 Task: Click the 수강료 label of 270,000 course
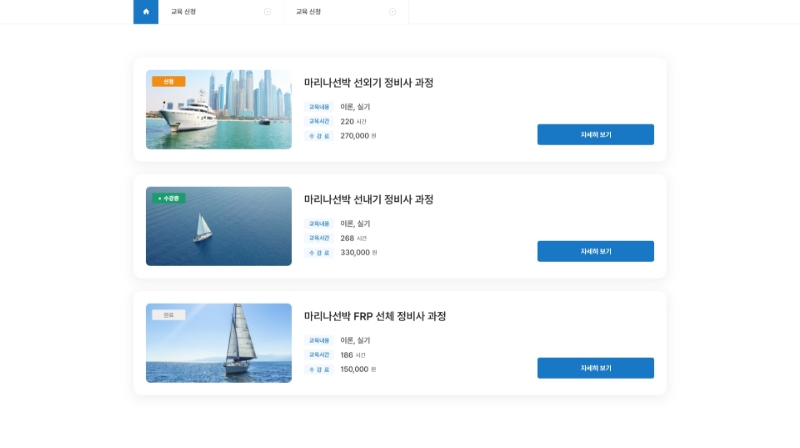tap(319, 136)
